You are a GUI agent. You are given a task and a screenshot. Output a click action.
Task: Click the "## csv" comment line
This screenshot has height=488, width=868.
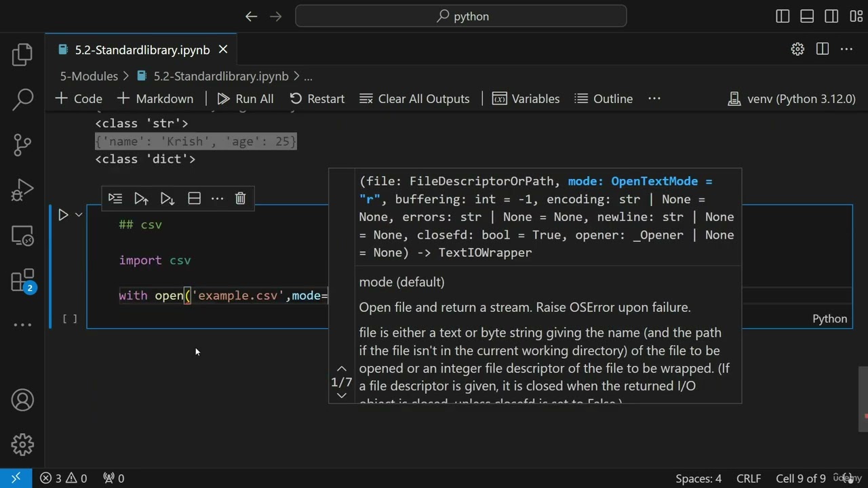click(140, 224)
